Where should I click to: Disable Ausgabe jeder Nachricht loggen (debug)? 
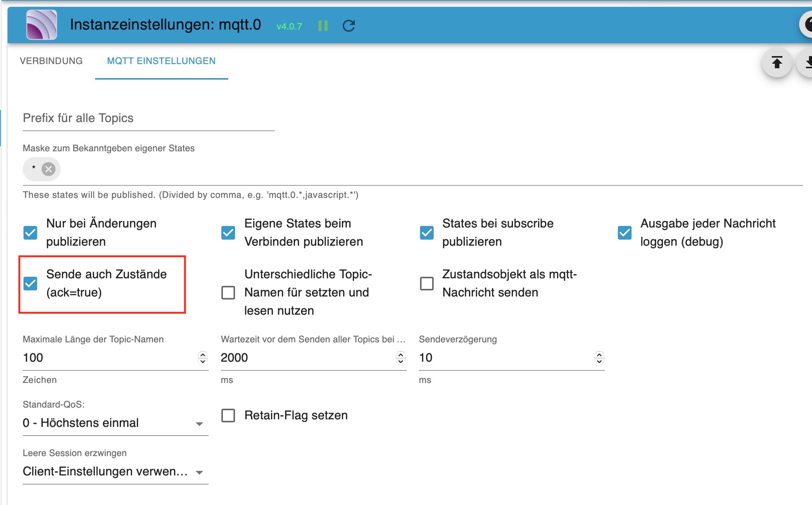(625, 233)
